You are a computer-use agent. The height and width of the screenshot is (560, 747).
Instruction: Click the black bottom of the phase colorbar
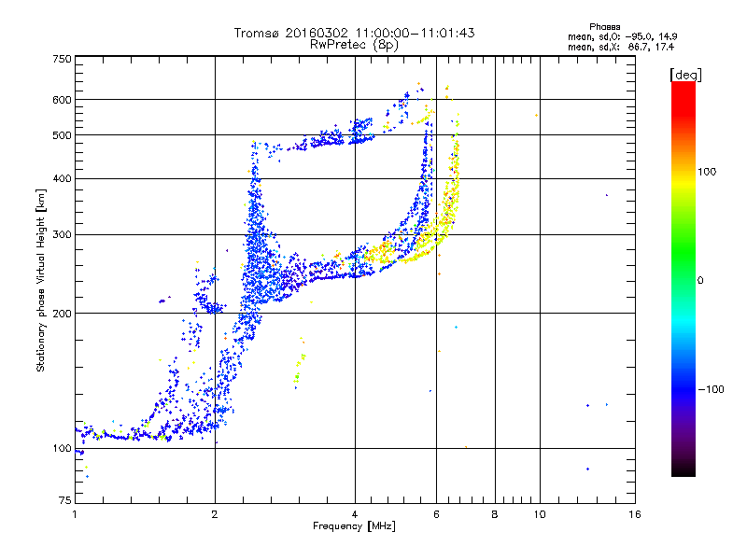click(684, 469)
